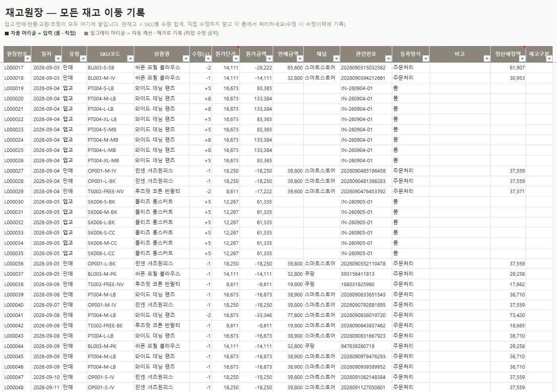
Task: Select related number 2026090485196458
Action: [366, 171]
